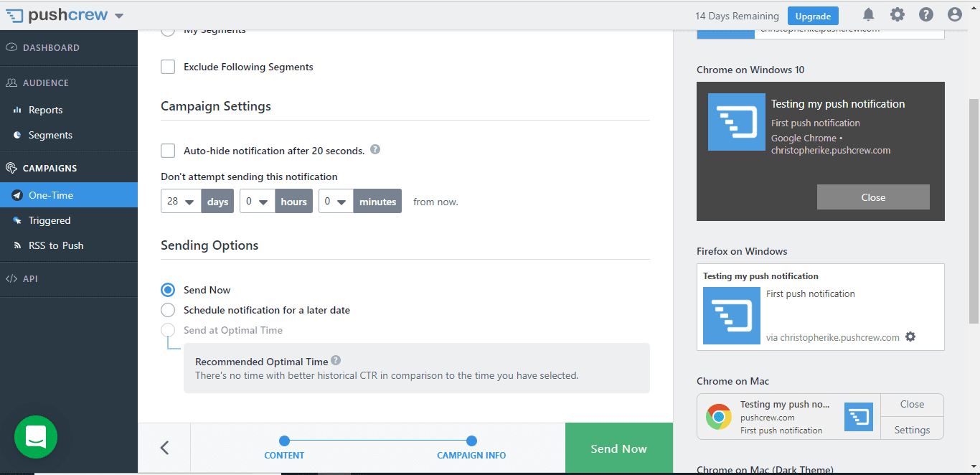Close the Chrome on Windows 10 preview
Screen dimensions: 980x475
(873, 197)
